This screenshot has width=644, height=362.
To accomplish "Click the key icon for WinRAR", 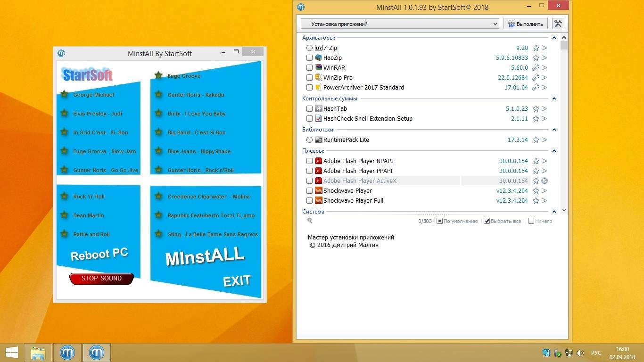I will [536, 68].
